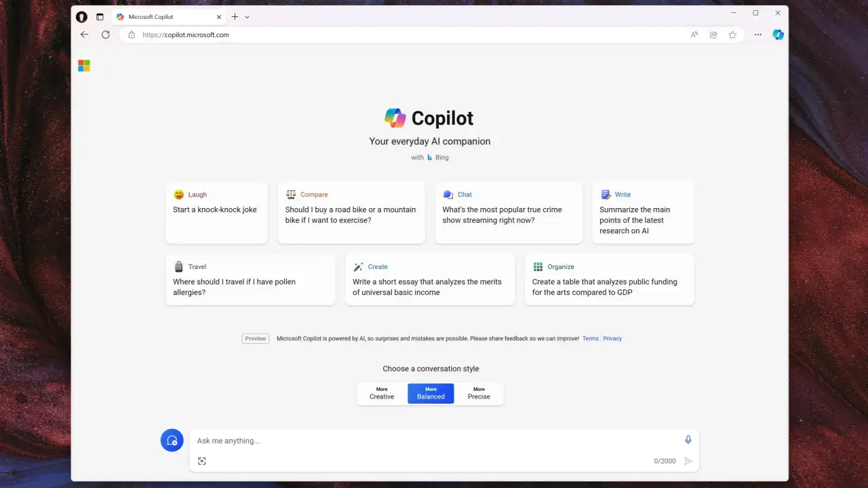This screenshot has width=868, height=488.
Task: Refresh the page
Action: pos(106,35)
